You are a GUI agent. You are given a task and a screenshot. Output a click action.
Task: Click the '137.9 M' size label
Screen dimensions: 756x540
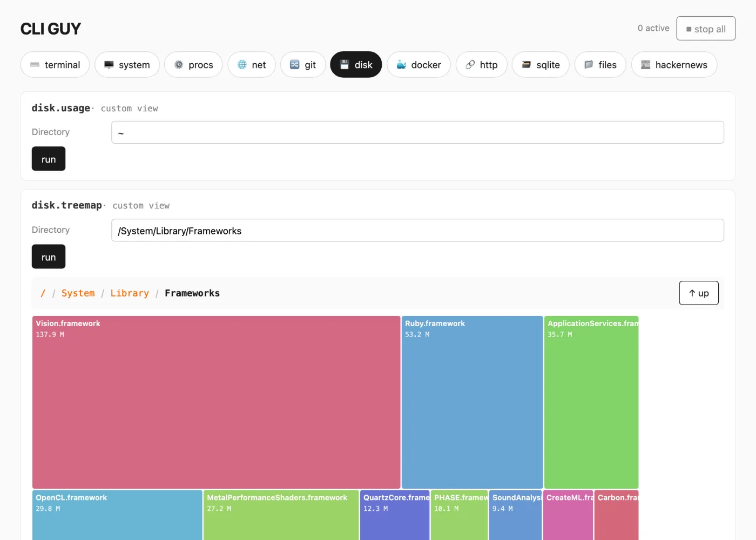pyautogui.click(x=50, y=335)
